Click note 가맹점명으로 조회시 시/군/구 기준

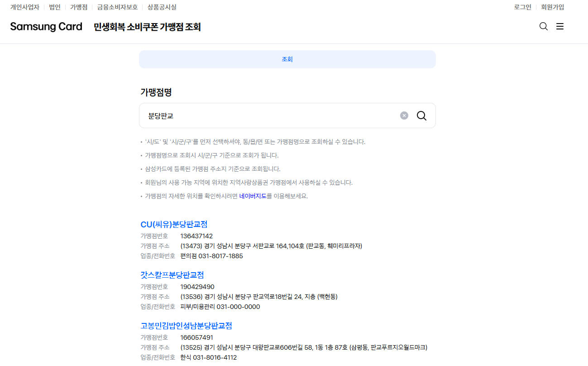coord(212,155)
